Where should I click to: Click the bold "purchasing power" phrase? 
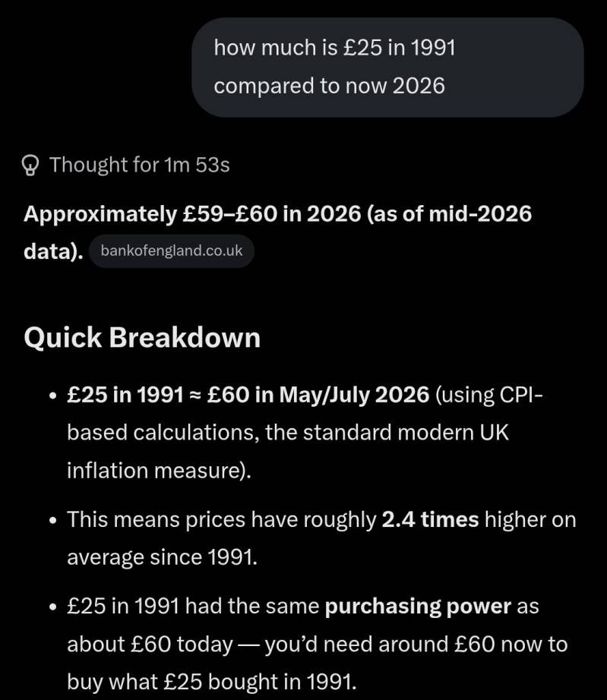pos(418,607)
